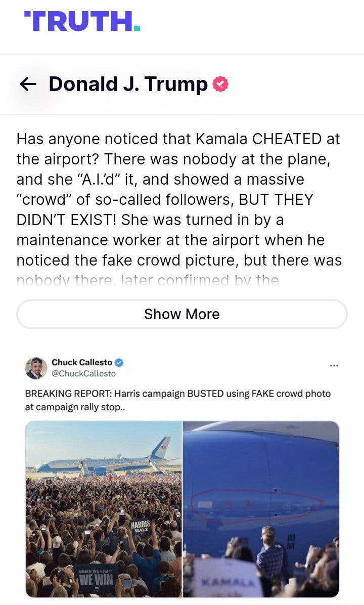This screenshot has width=364, height=605.
Task: Open the @ChuckCallesto handle link
Action: tap(83, 373)
